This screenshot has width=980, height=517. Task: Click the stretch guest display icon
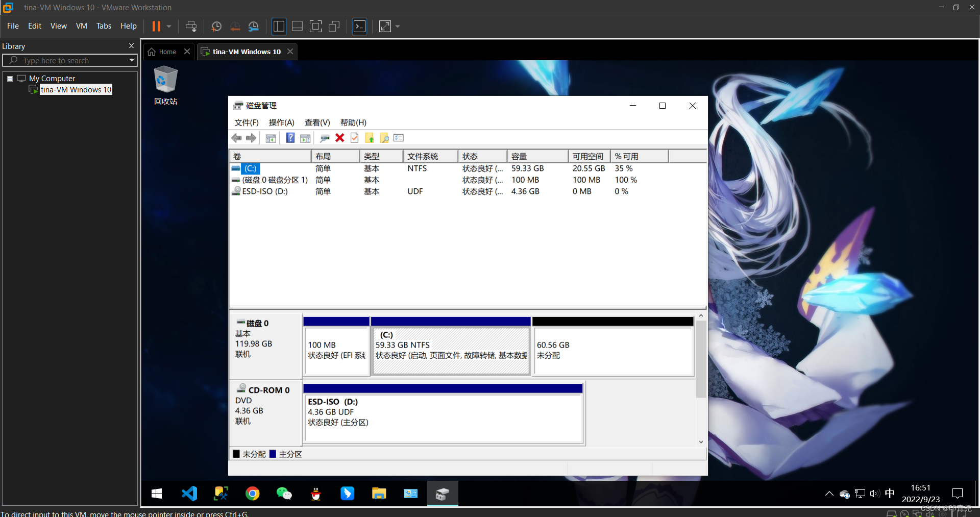[x=385, y=26]
